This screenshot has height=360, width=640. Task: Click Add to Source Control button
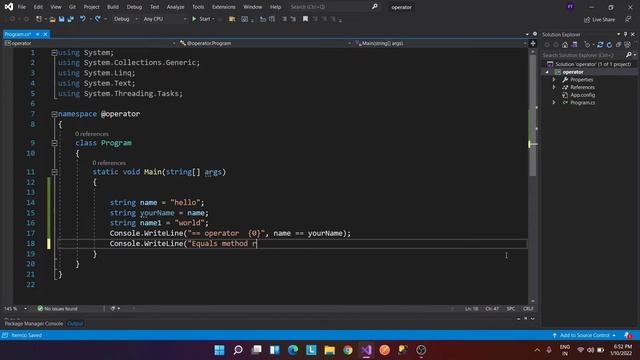tap(584, 335)
